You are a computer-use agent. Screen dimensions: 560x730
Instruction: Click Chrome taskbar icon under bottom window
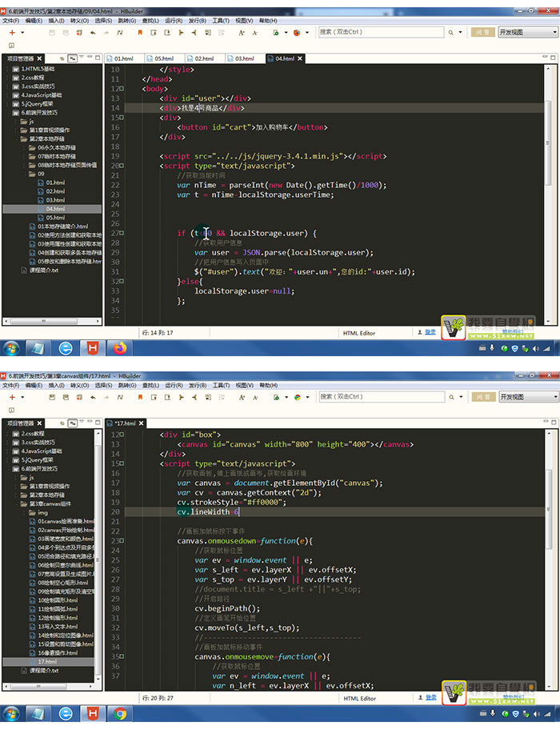[x=119, y=713]
